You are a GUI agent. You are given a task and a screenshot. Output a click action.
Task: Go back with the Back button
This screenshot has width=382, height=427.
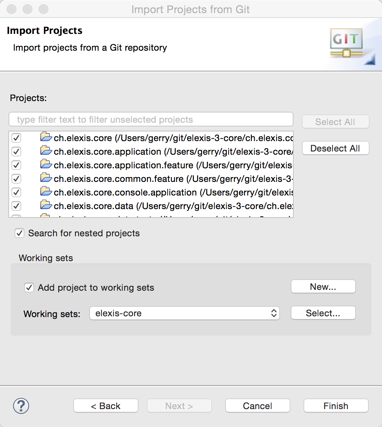(106, 406)
